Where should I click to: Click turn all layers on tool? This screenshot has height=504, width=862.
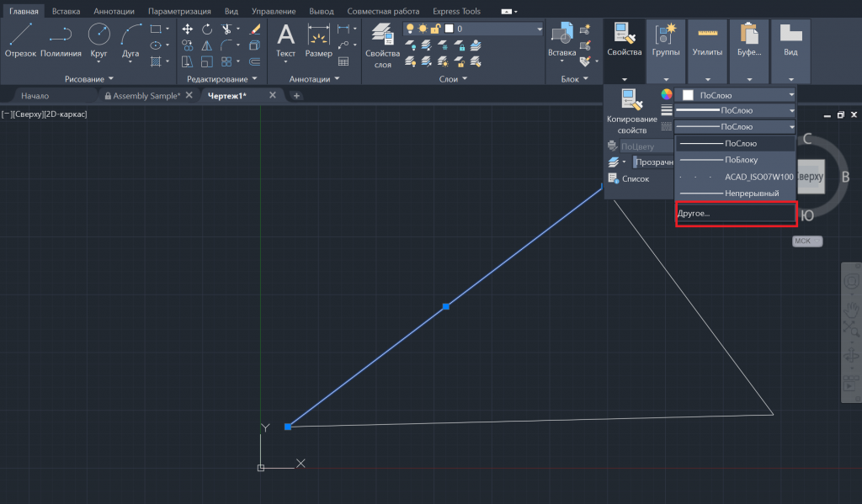(410, 61)
